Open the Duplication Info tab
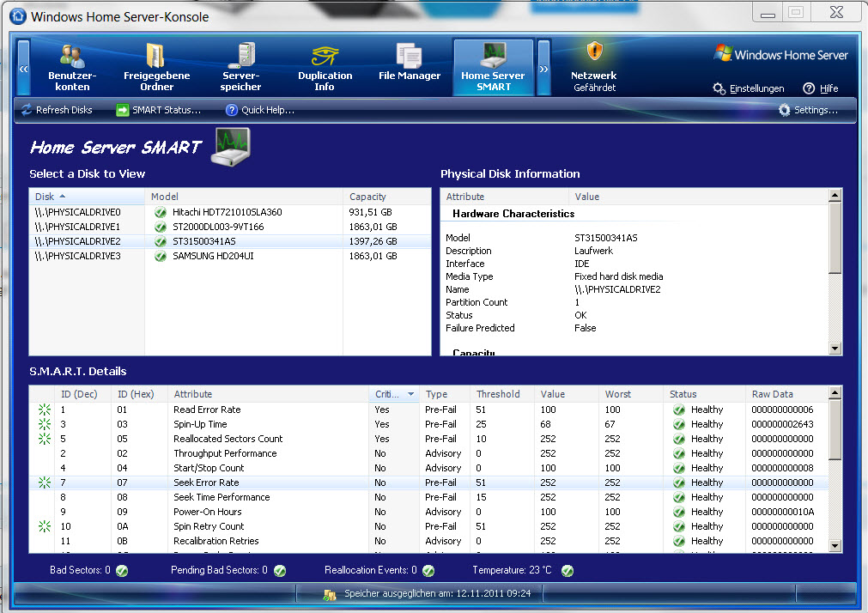This screenshot has width=868, height=613. (x=325, y=68)
